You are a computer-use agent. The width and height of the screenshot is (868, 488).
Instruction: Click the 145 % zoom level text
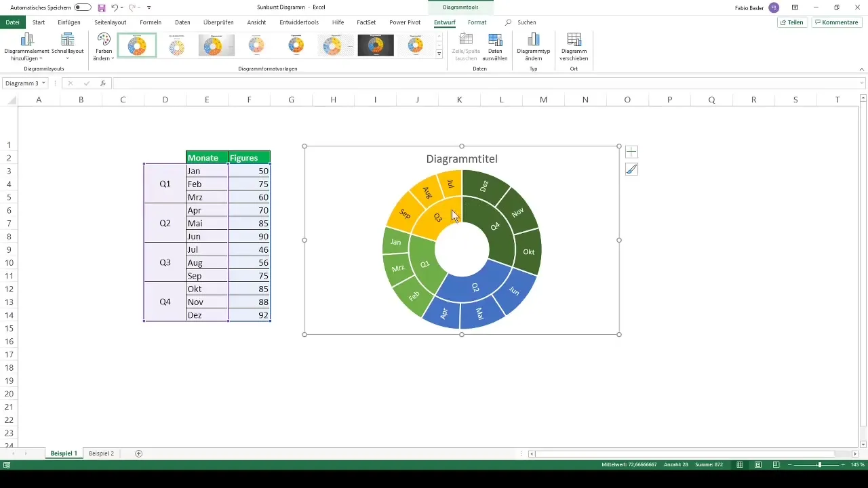858,465
